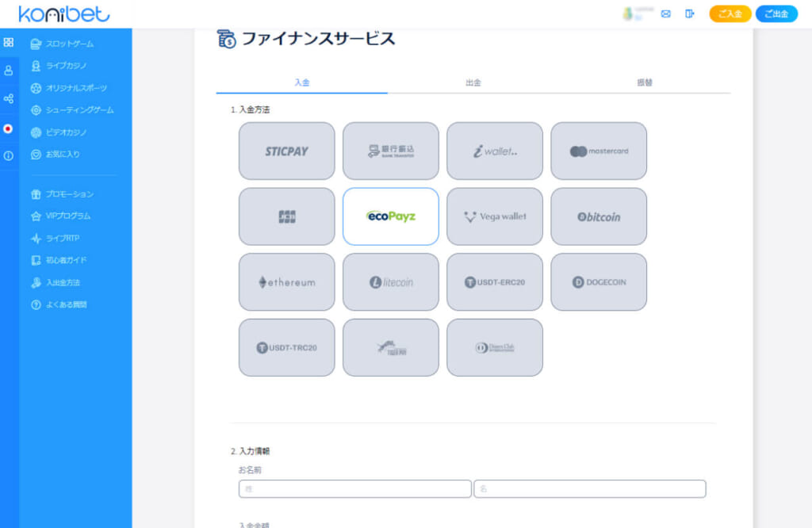Image resolution: width=812 pixels, height=528 pixels.
Task: Click the info circle icon in side strip
Action: (x=8, y=156)
